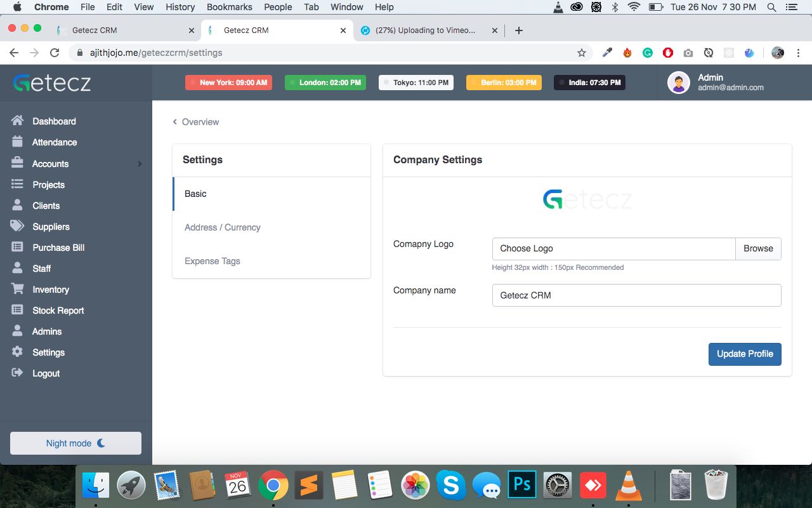Click the Purchase Bill card icon
Viewport: 812px width, 508px height.
click(x=17, y=247)
